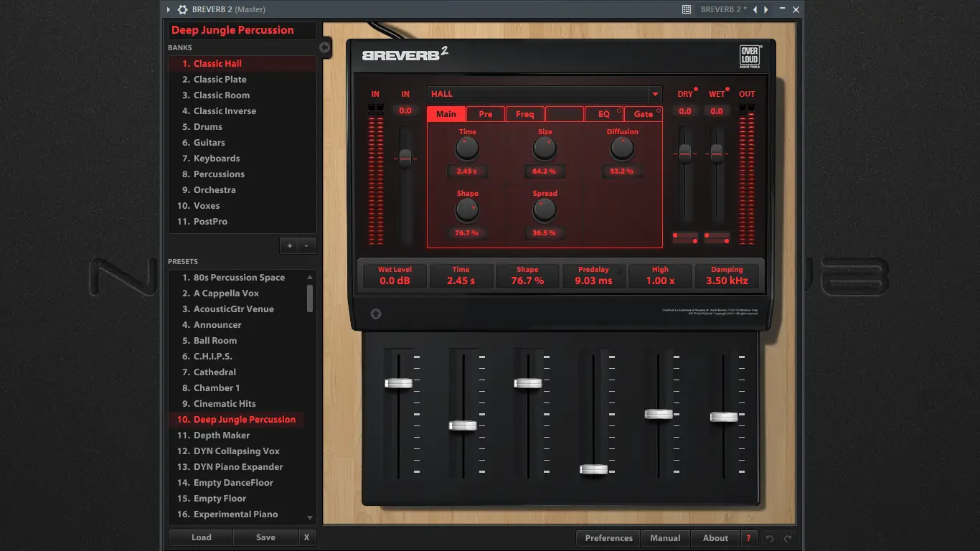Open the Time assignment slot
The image size is (980, 551).
(x=461, y=276)
